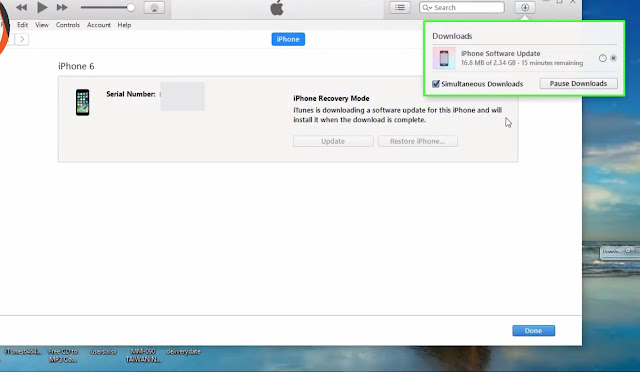
Task: Click the iPhone Recovery Mode heading
Action: coord(331,98)
